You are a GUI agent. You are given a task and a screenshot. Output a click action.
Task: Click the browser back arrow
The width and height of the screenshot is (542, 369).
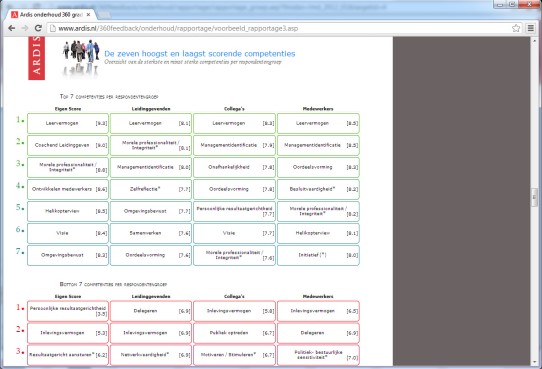coord(11,28)
